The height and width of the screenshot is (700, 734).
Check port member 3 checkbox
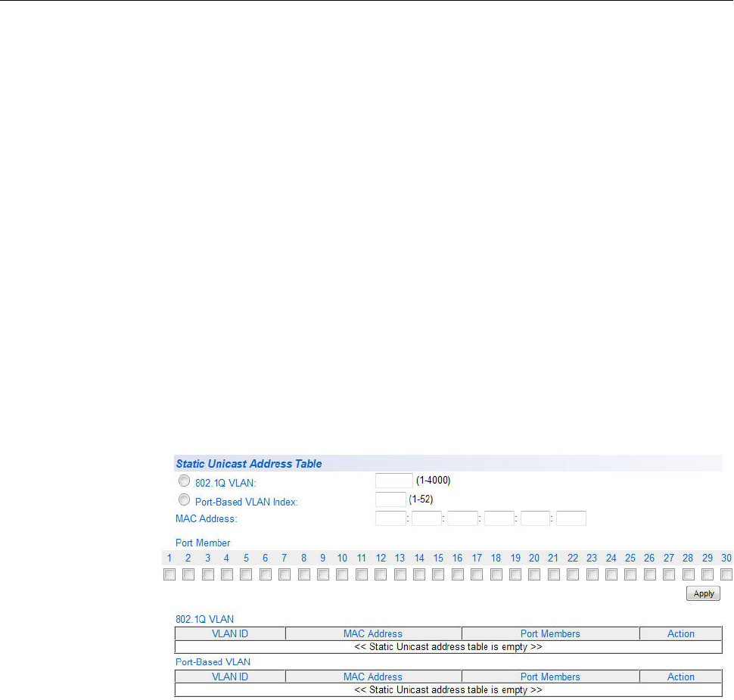(x=208, y=574)
